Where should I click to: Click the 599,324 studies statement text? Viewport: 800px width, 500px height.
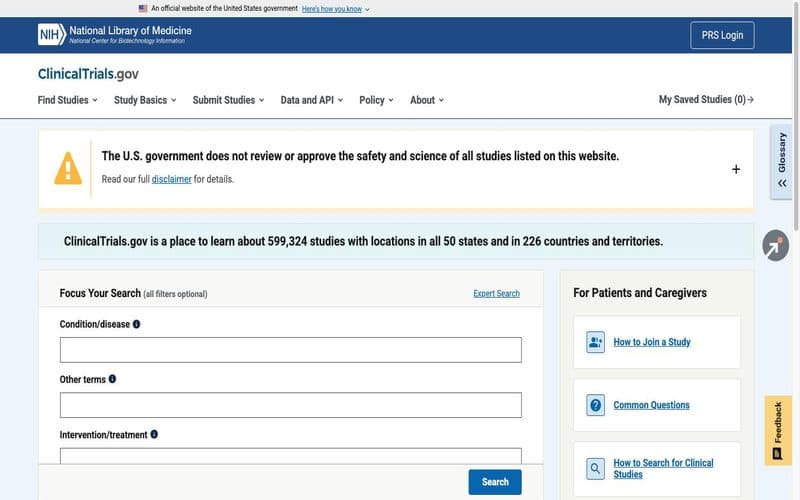click(x=363, y=241)
